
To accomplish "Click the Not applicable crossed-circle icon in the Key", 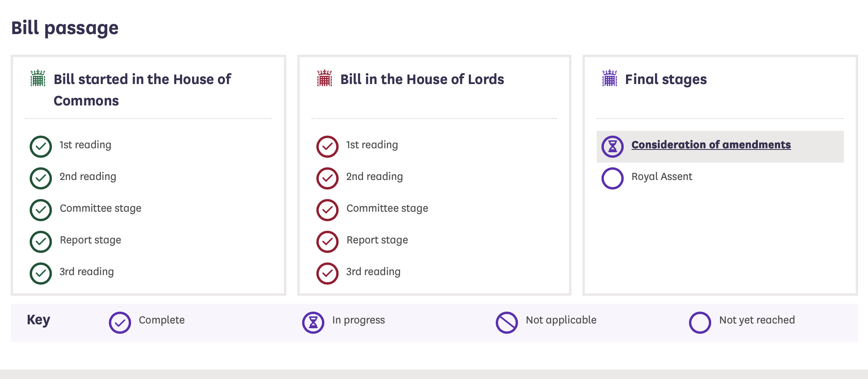I will coord(507,323).
